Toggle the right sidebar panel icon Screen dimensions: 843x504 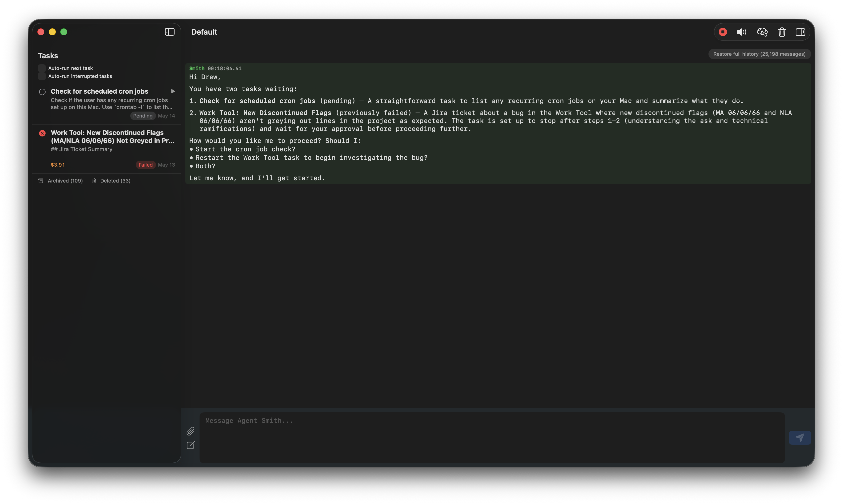pos(800,32)
